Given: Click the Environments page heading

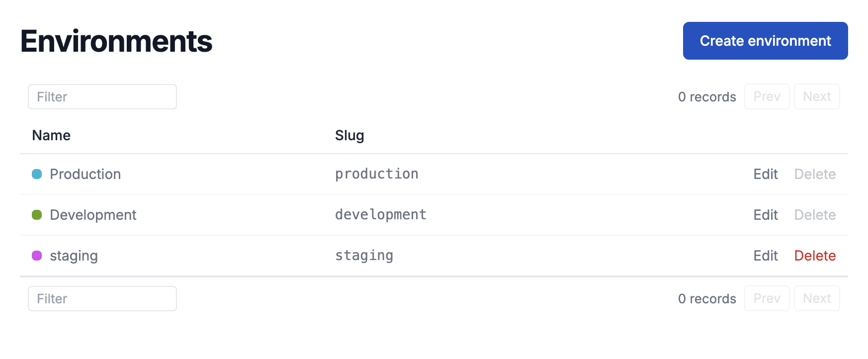Looking at the screenshot, I should pyautogui.click(x=116, y=42).
